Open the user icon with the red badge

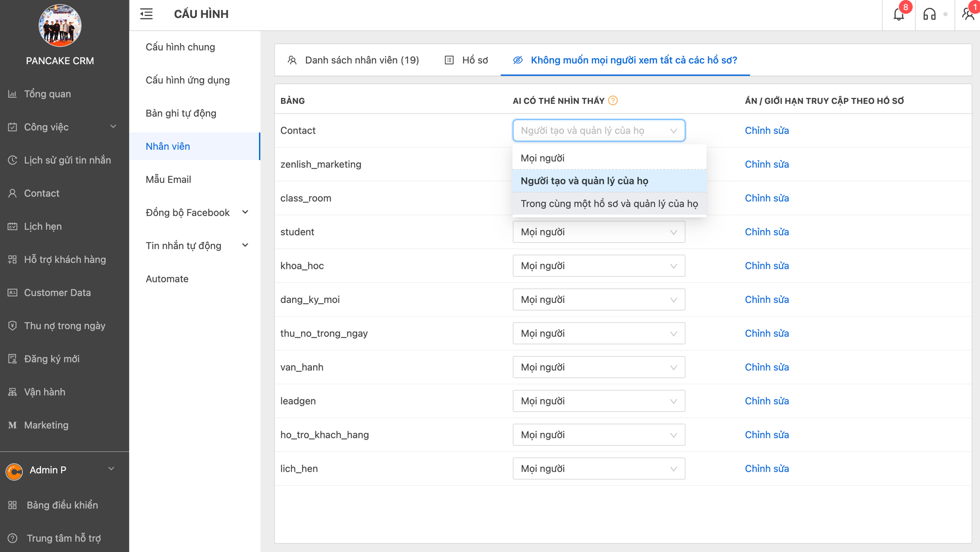pyautogui.click(x=968, y=14)
